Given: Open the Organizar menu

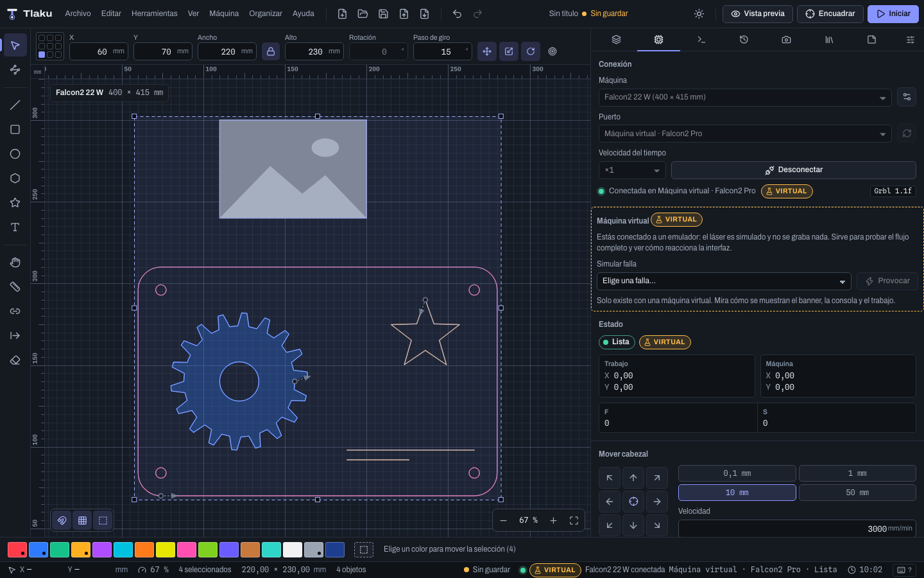Looking at the screenshot, I should 266,13.
